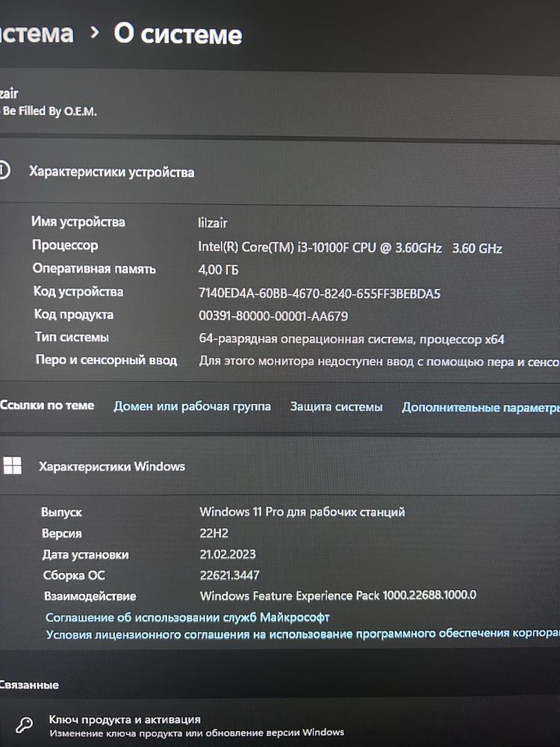Click the info icon beside Характеристики устройства
Image resolution: width=560 pixels, height=747 pixels.
click(4, 170)
